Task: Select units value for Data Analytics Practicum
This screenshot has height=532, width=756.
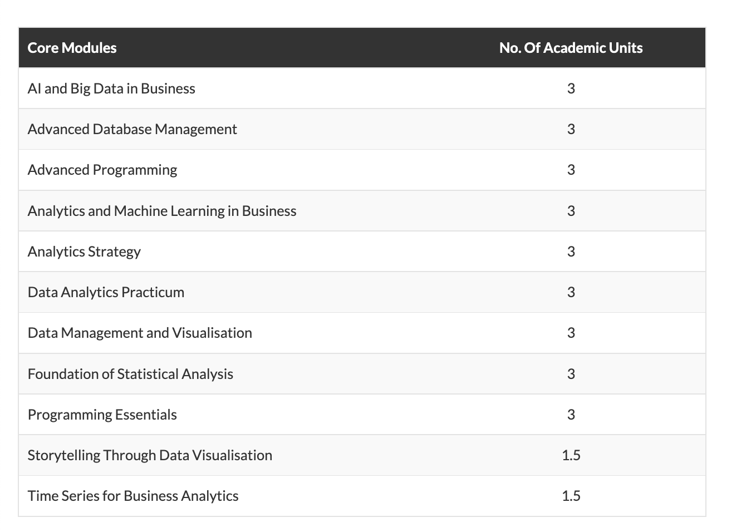Action: 571,292
